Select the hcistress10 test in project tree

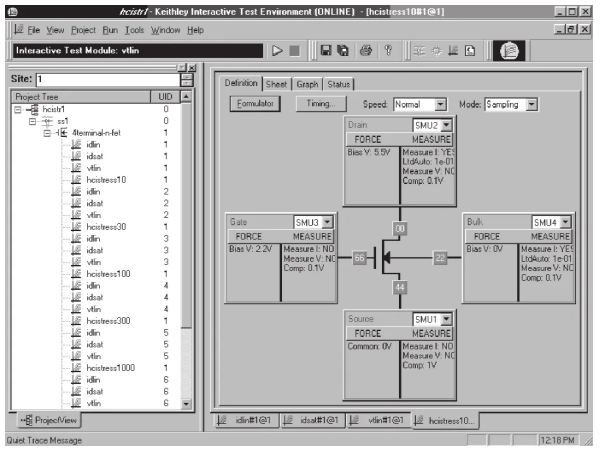(106, 179)
